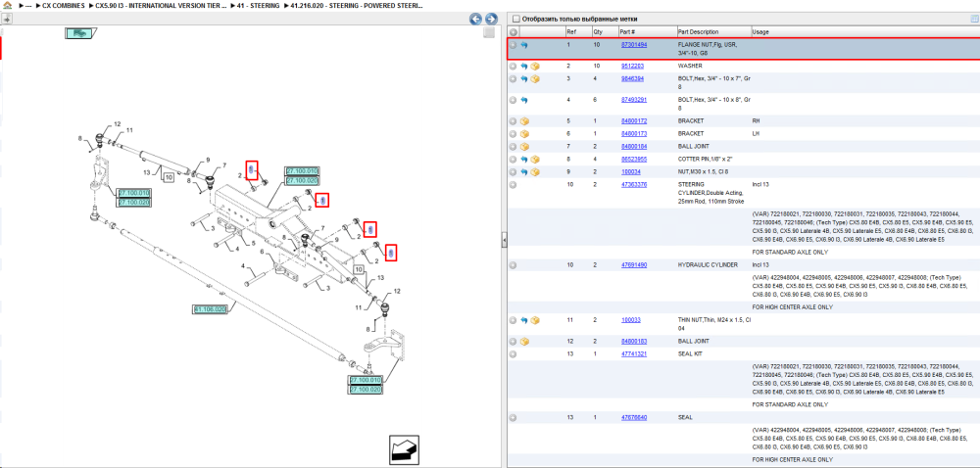Screen dimensions: 980x468
Task: Open part number link 86523955
Action: [x=633, y=160]
